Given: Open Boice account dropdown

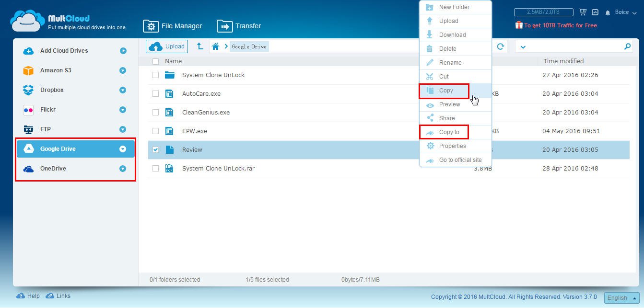Looking at the screenshot, I should [625, 12].
